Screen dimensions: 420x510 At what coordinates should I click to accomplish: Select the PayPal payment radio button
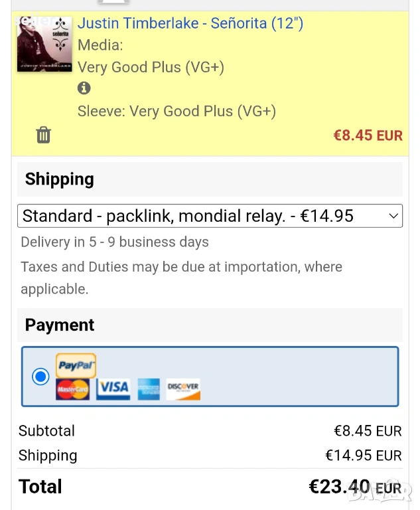click(x=40, y=377)
